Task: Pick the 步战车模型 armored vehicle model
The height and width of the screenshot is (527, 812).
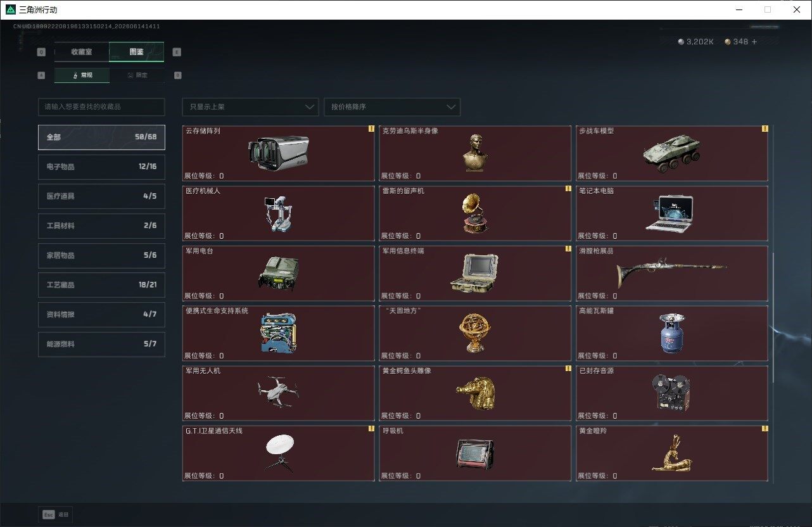Action: [x=672, y=153]
